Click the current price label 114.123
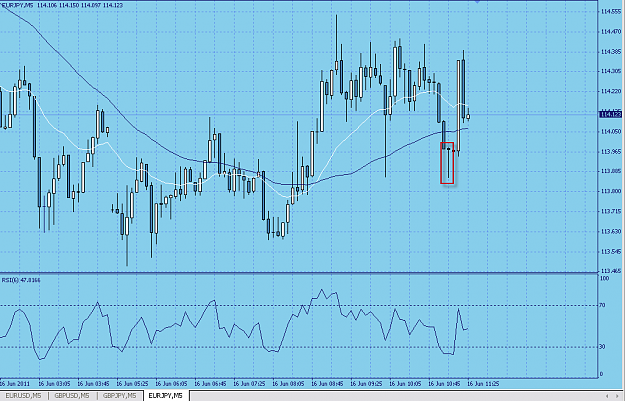The height and width of the screenshot is (401, 625). [609, 114]
